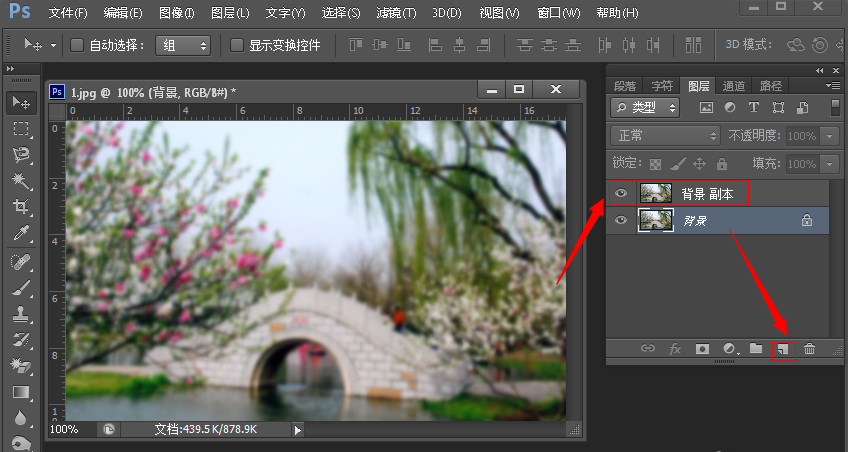848x452 pixels.
Task: Select the Rectangular Marquee tool
Action: click(x=21, y=129)
